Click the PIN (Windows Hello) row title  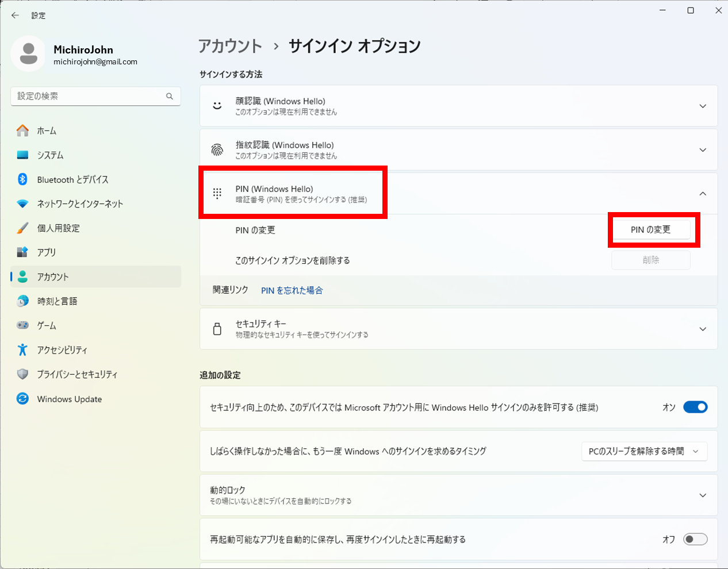tap(274, 189)
